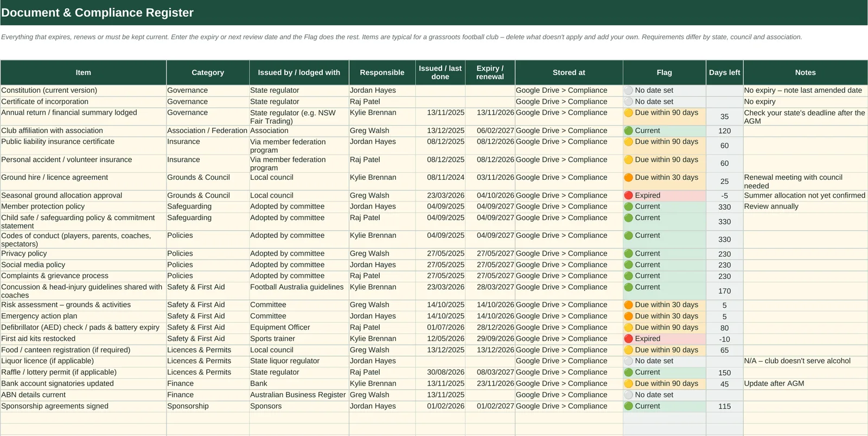
Task: Select the Expiry / renewal header
Action: 490,72
